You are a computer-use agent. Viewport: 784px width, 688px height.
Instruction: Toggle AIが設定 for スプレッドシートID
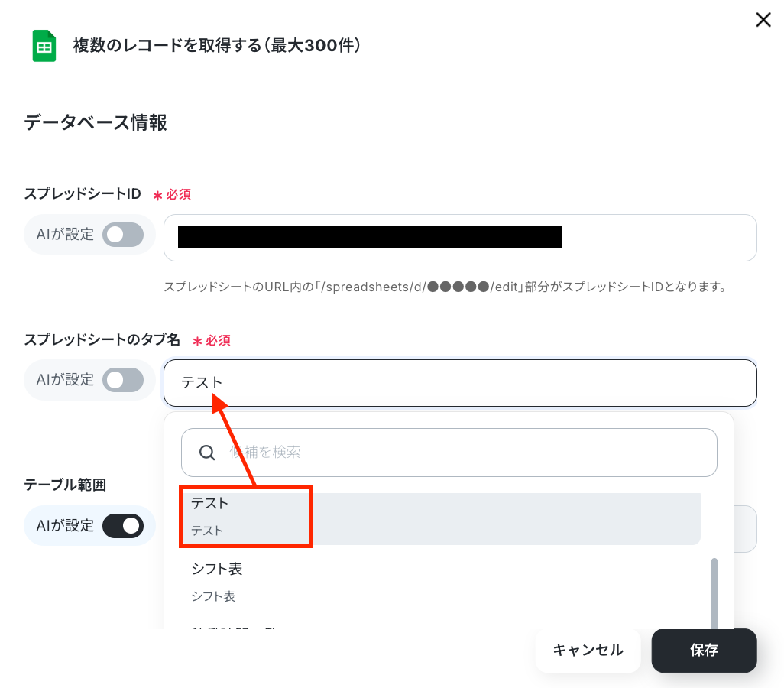pyautogui.click(x=123, y=235)
